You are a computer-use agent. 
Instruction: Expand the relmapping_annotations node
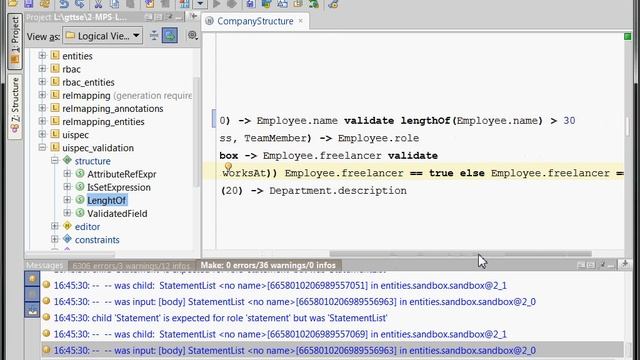point(42,108)
